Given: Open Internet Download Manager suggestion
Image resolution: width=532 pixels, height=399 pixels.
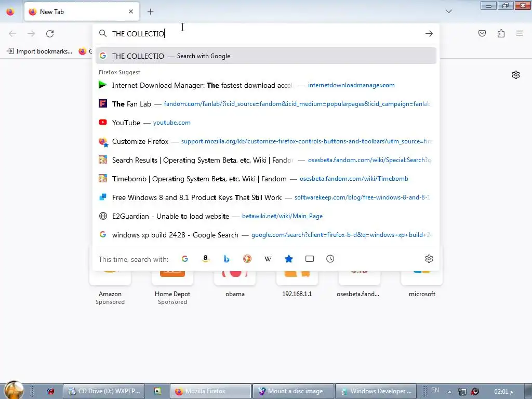Looking at the screenshot, I should click(266, 85).
